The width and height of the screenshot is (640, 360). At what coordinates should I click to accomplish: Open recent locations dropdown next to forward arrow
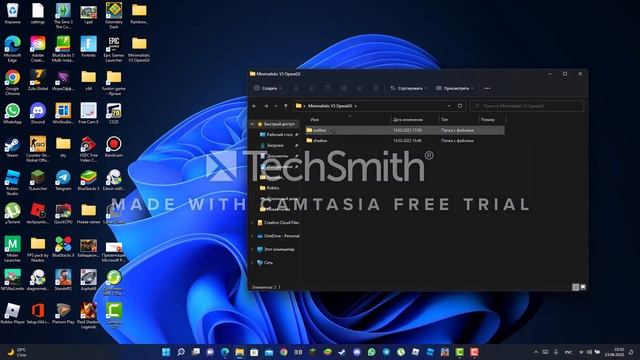(276, 106)
